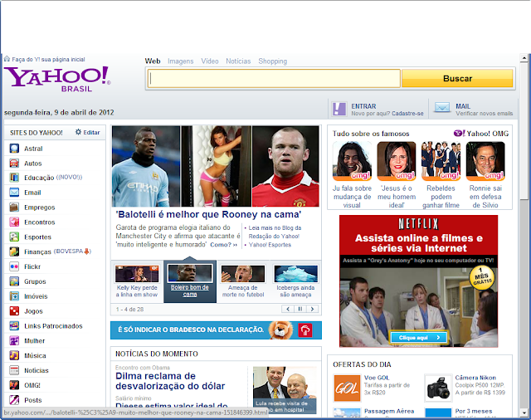531x420 pixels.
Task: Open the Jogos dice icon
Action: pyautogui.click(x=14, y=311)
